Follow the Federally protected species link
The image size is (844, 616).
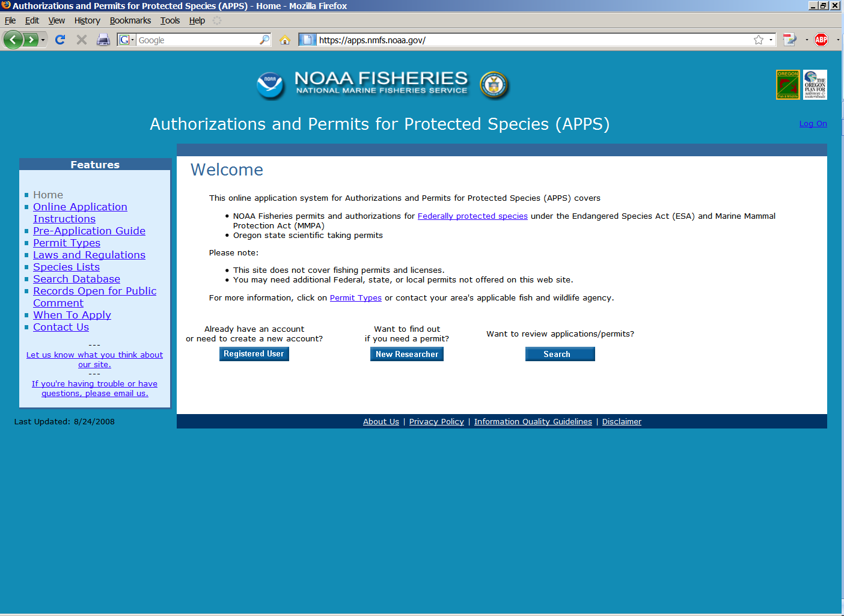(x=472, y=216)
